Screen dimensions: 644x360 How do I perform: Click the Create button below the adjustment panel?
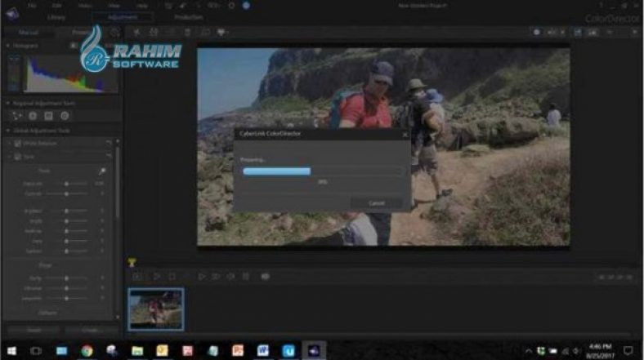(90, 330)
